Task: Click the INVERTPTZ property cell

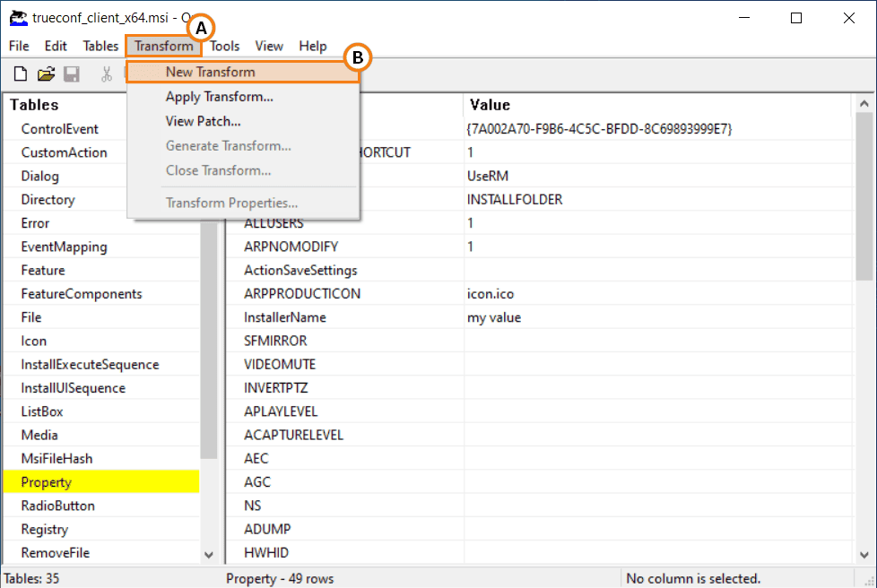Action: coord(344,388)
